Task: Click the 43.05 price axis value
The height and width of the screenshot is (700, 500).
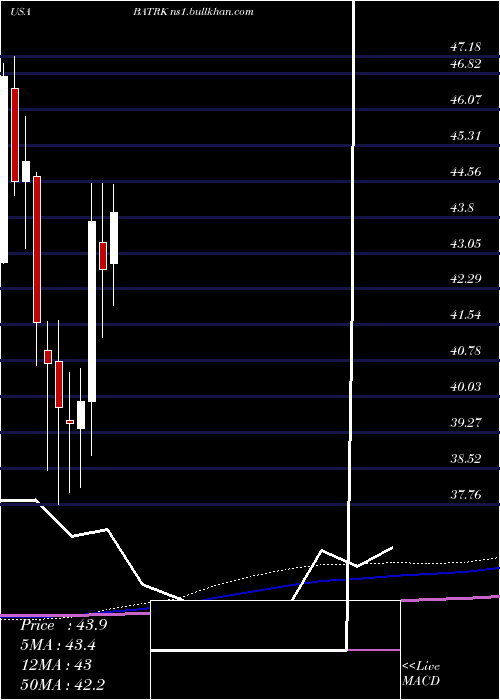Action: 466,244
